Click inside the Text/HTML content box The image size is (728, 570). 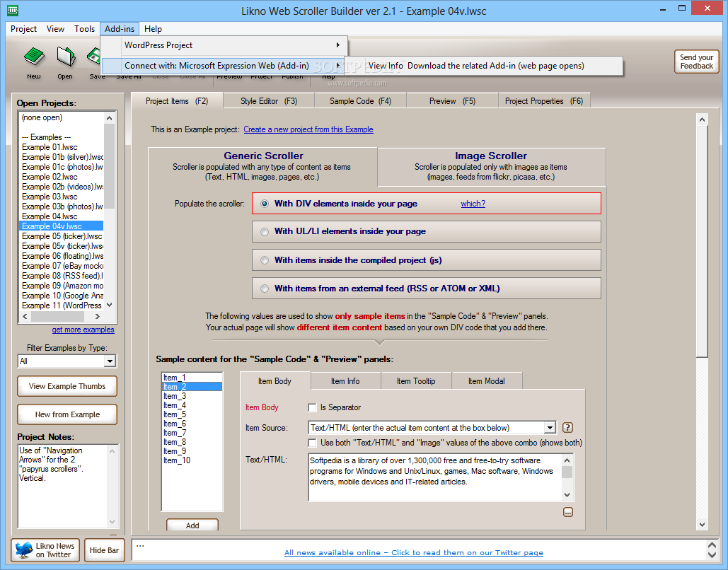point(435,477)
